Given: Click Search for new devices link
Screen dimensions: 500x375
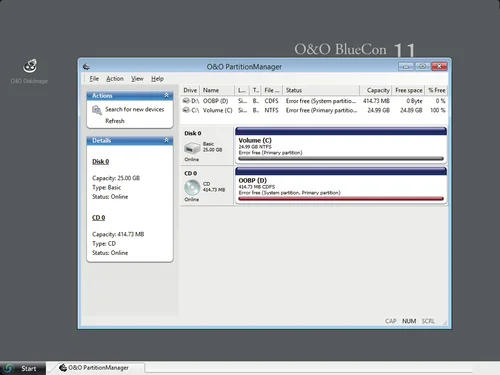Looking at the screenshot, I should pos(135,109).
